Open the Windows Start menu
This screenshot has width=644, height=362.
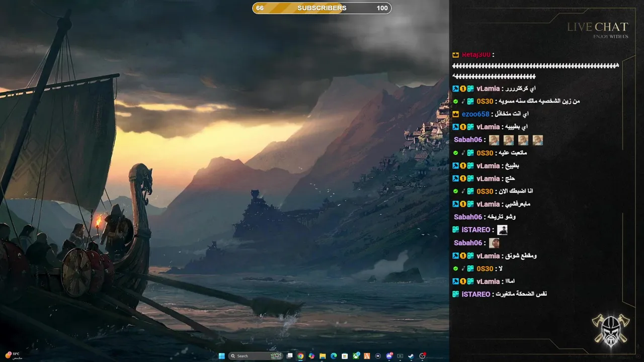[221, 356]
